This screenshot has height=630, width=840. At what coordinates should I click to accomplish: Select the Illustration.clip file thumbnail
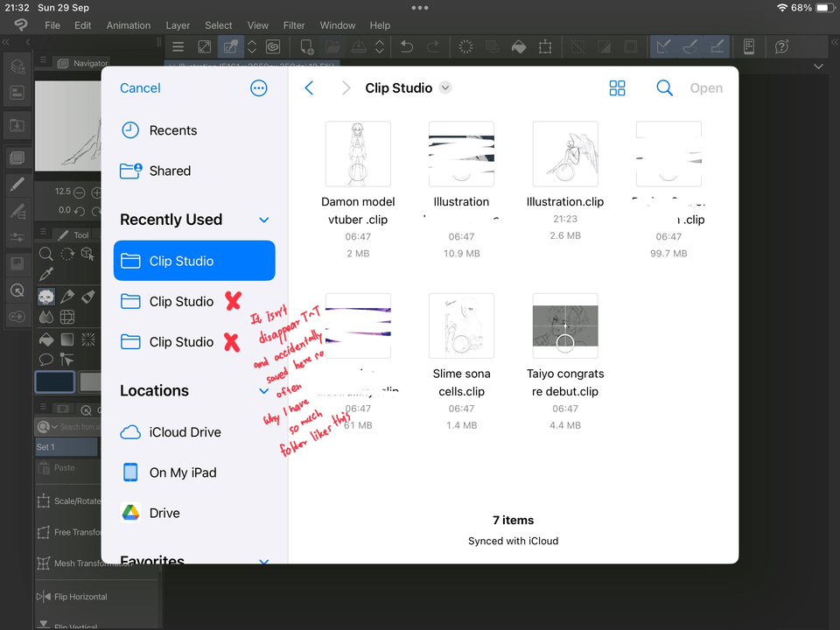click(565, 154)
